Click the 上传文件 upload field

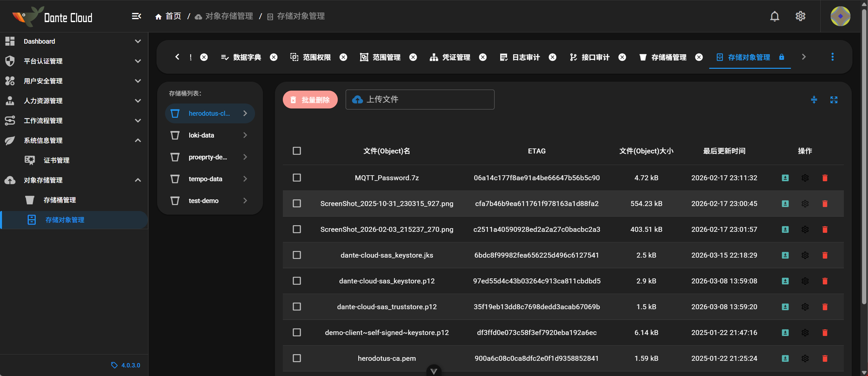coord(419,100)
